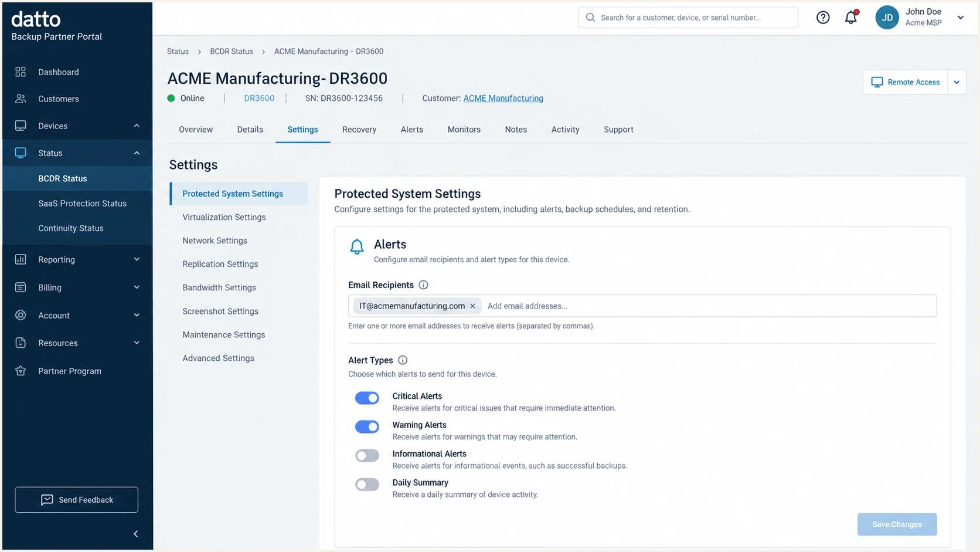The image size is (980, 552).
Task: Switch to the Details tab
Action: [250, 130]
